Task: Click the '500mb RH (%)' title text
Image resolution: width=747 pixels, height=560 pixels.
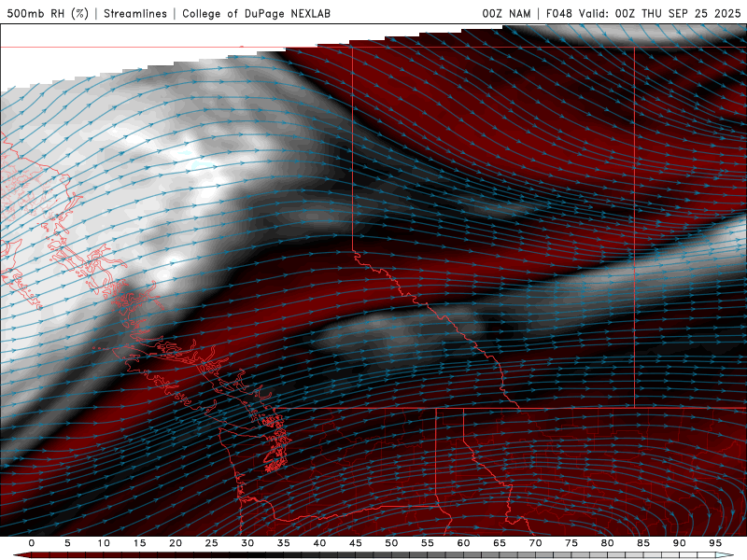Action: [49, 14]
